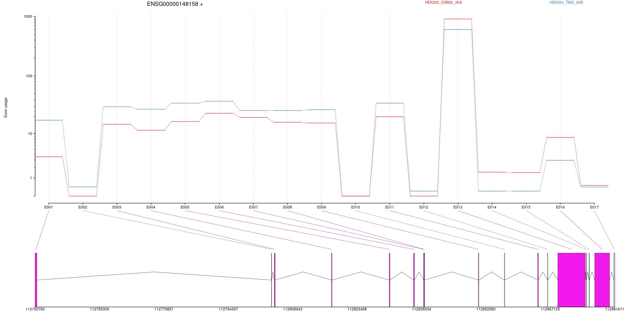Image resolution: width=644 pixels, height=322 pixels.
Task: Select the HEK293_TMG_2hB legend label
Action: coord(566,2)
